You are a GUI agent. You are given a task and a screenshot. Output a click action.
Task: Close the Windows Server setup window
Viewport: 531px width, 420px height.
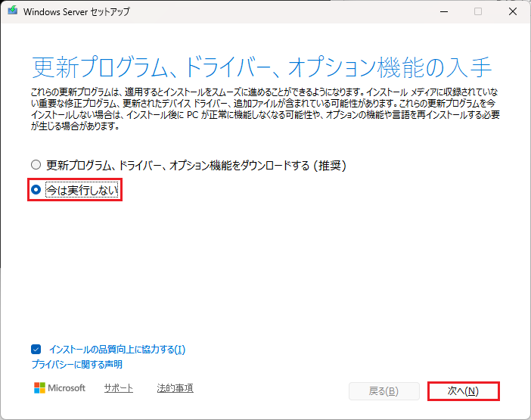click(x=511, y=12)
